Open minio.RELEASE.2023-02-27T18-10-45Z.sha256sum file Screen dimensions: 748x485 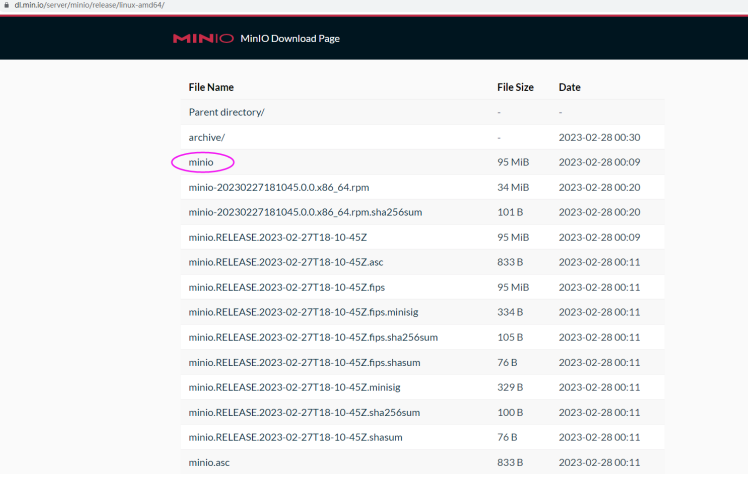(304, 412)
